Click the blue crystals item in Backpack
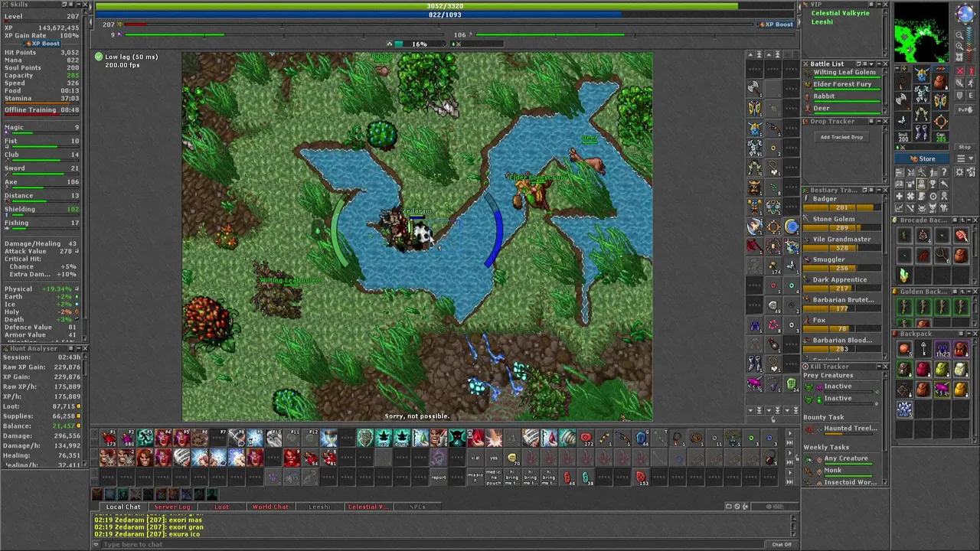 click(904, 409)
